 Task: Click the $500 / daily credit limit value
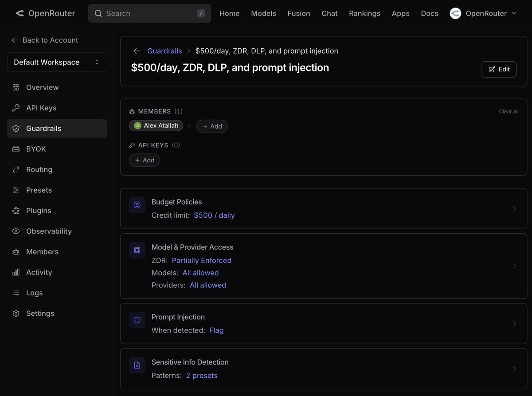coord(214,215)
